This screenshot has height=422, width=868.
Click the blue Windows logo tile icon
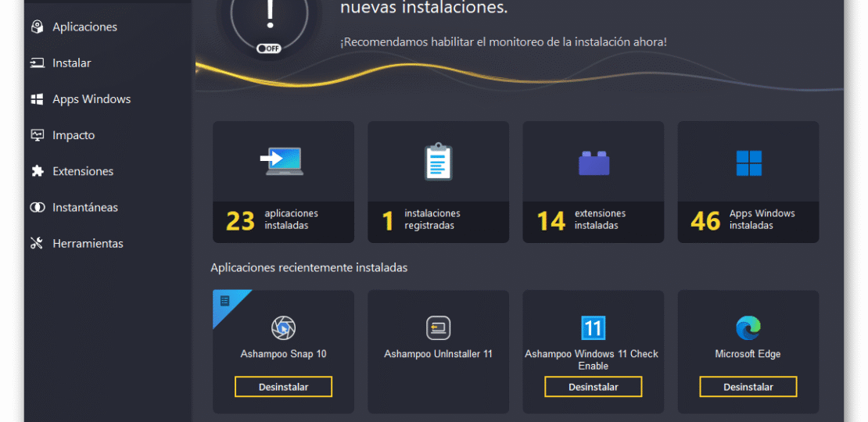(x=748, y=163)
